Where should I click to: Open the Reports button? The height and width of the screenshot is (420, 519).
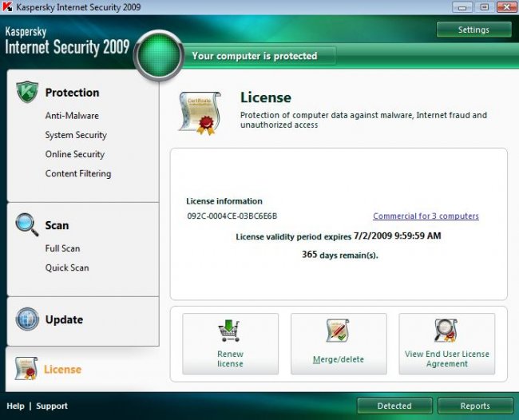click(474, 406)
